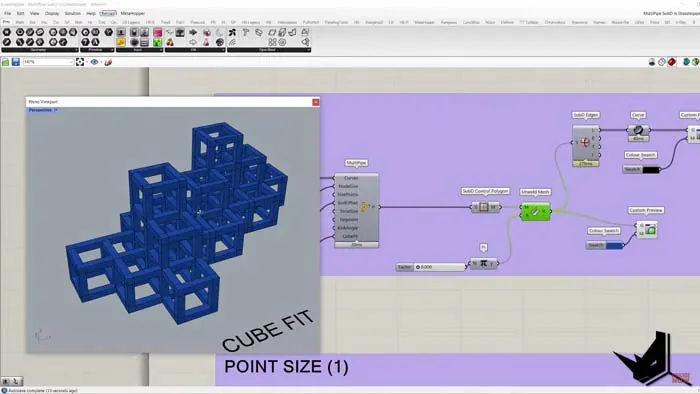Screen dimensions: 700x394
Task: Click the green graph component icon
Action: click(x=158, y=42)
